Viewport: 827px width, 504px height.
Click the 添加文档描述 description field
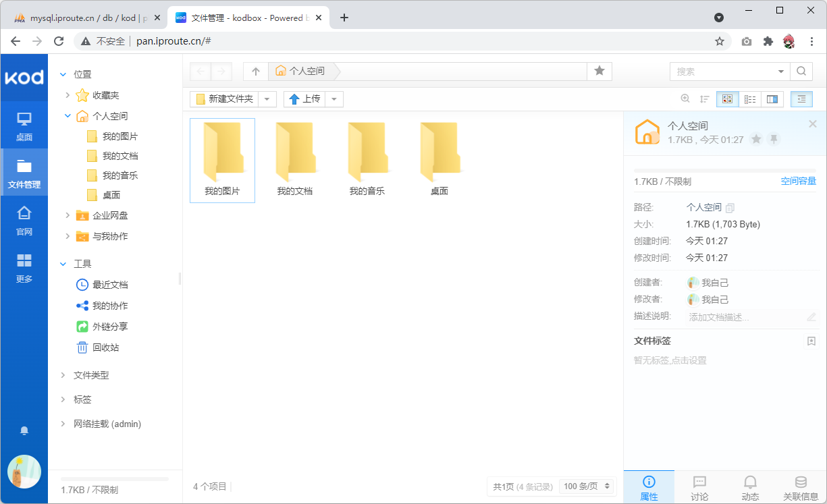(743, 317)
